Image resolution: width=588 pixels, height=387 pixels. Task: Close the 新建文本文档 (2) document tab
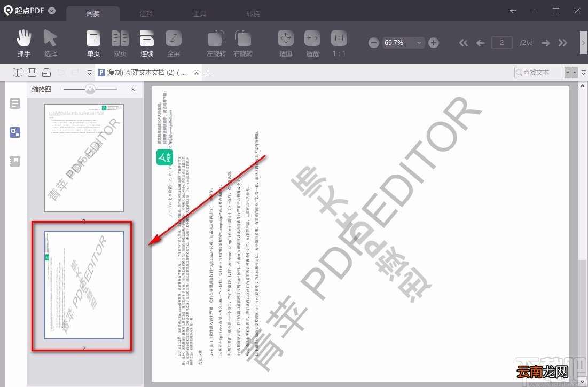tap(197, 73)
